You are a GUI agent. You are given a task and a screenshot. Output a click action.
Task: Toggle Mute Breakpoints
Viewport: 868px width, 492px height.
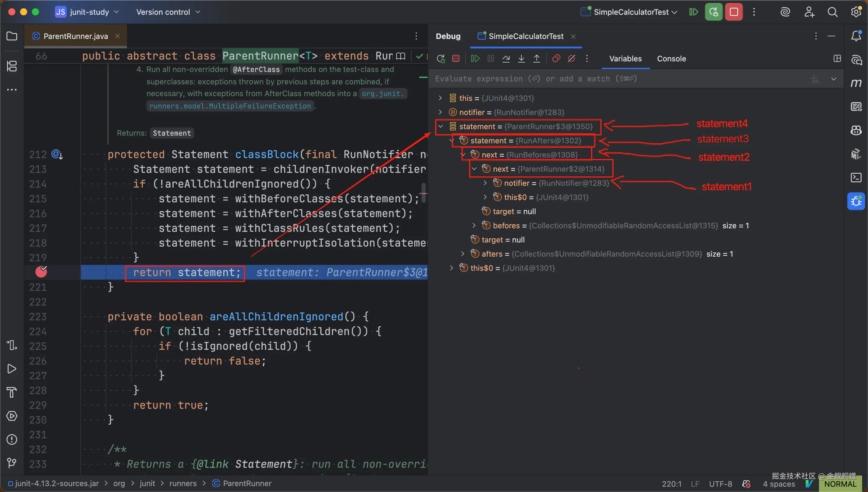pos(572,59)
